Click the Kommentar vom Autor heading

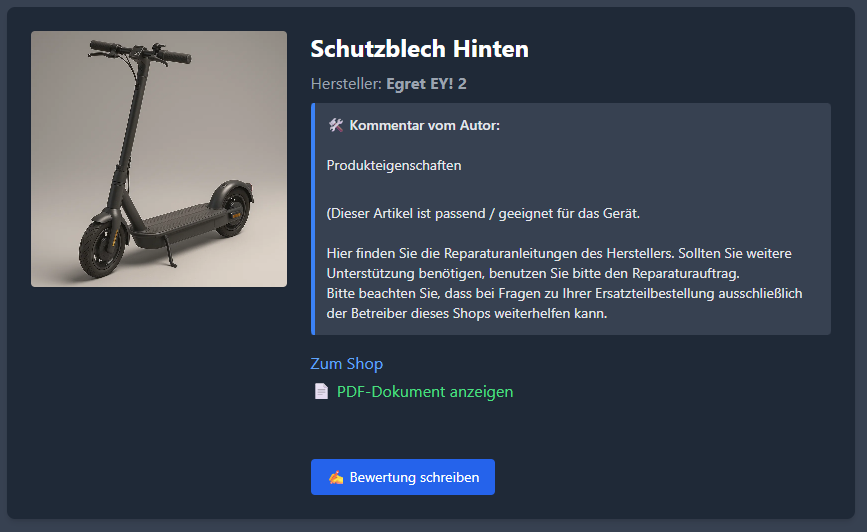click(425, 126)
